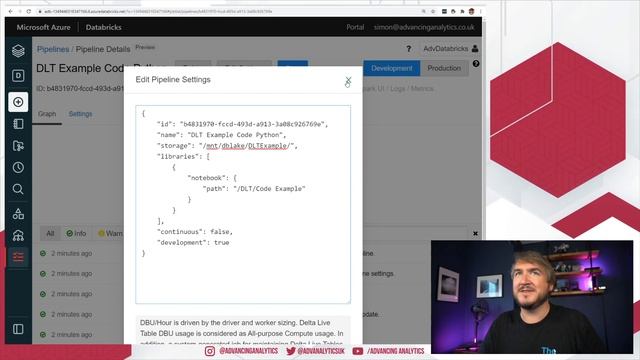Click the "name": "DLT Example Code Python" line
Screen dimensions: 640x360
(221, 135)
